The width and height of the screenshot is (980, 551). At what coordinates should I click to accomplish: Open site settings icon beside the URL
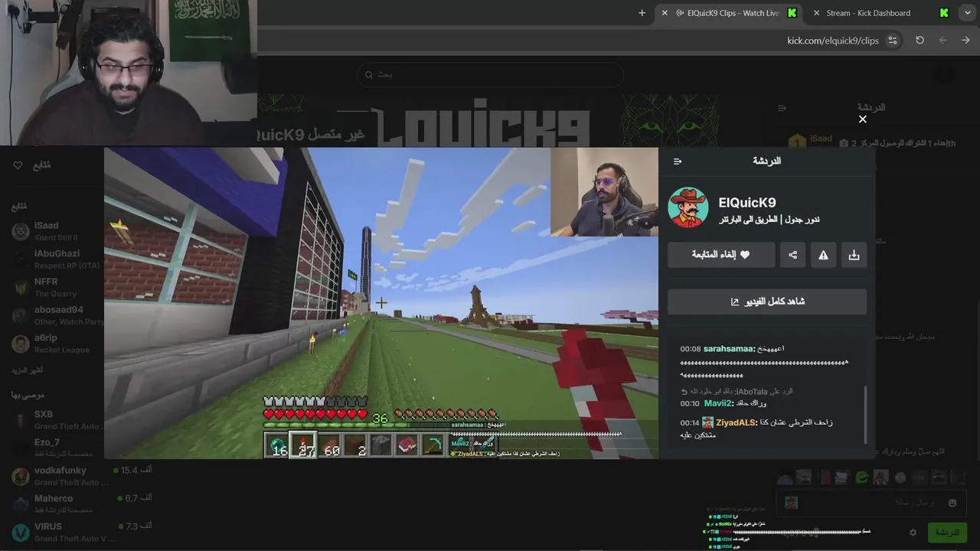click(893, 41)
